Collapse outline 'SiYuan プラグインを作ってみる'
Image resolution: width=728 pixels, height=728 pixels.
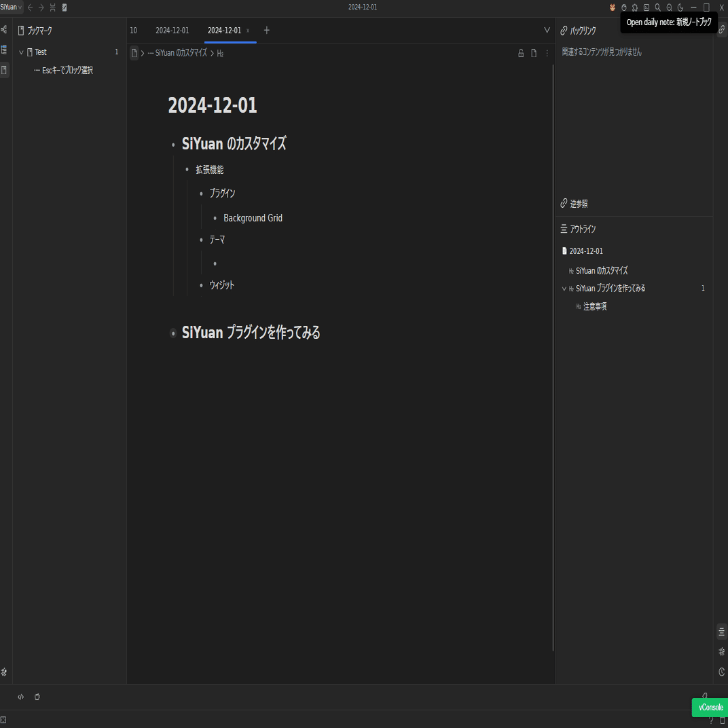coord(564,289)
